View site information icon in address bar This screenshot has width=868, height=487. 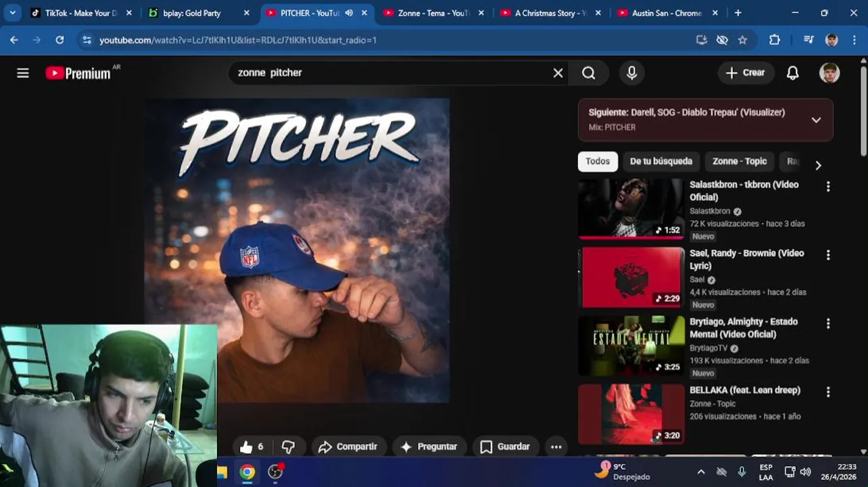click(x=87, y=40)
